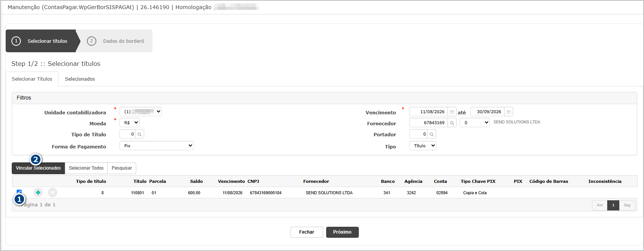Open Moeda R$ dropdown
The height and width of the screenshot is (251, 644).
coord(130,123)
